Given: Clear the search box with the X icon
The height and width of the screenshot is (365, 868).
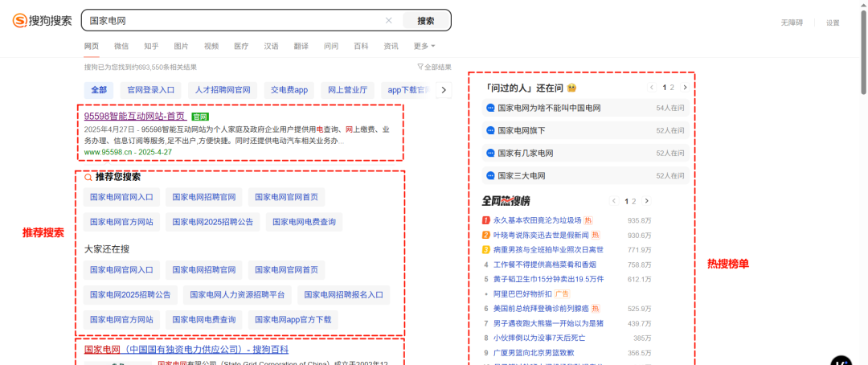Looking at the screenshot, I should click(389, 20).
